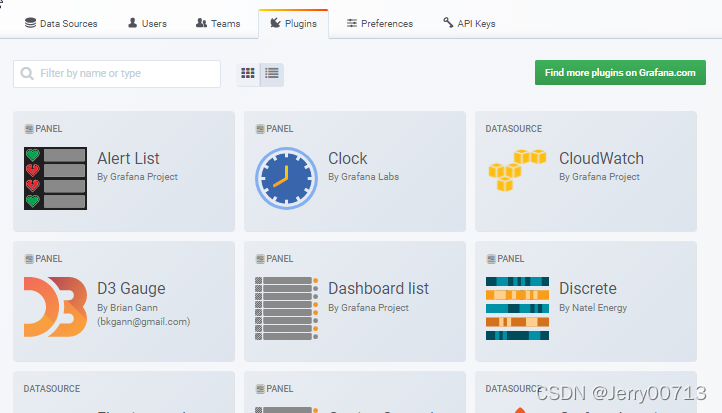Click the Preferences sliders icon
722x413 pixels.
point(352,23)
